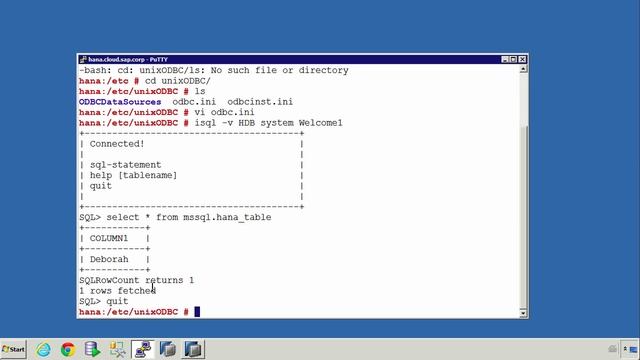Maximize the PuTTY window
Screen dimensions: 640x360
(513, 60)
